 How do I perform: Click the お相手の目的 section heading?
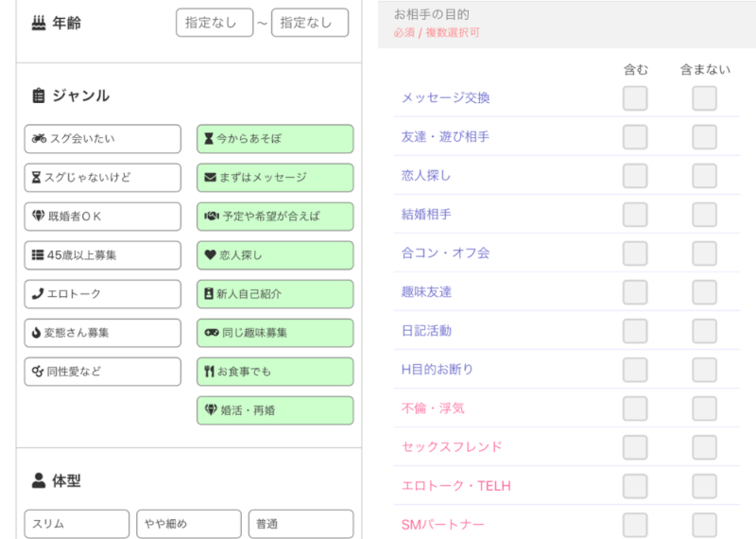[x=432, y=14]
